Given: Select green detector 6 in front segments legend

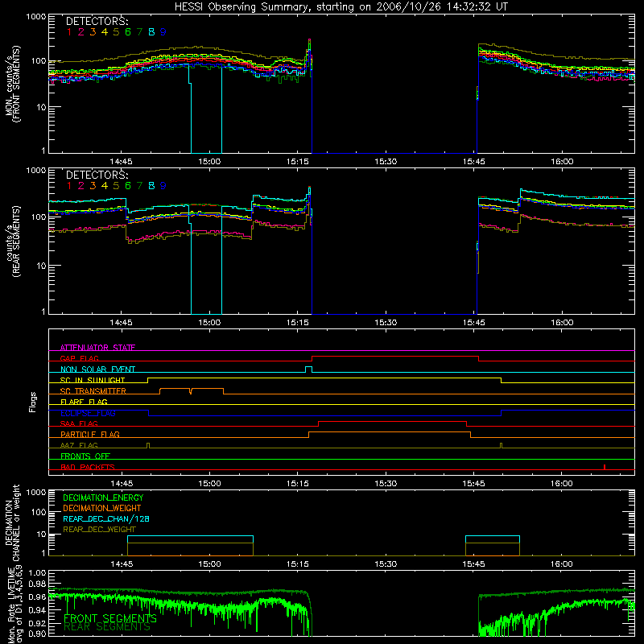Looking at the screenshot, I should click(x=128, y=32).
